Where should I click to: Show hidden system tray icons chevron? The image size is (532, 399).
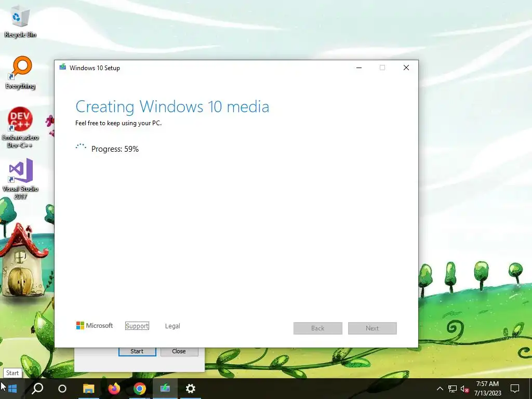click(x=440, y=389)
